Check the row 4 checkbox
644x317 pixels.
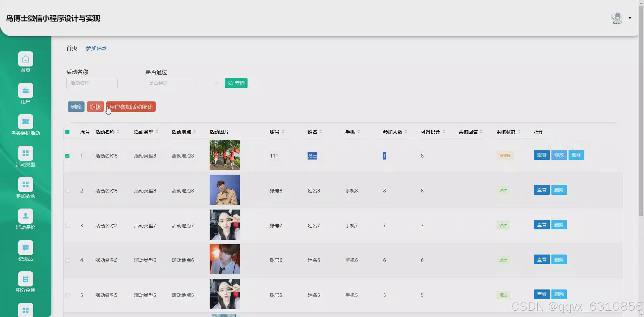[67, 260]
